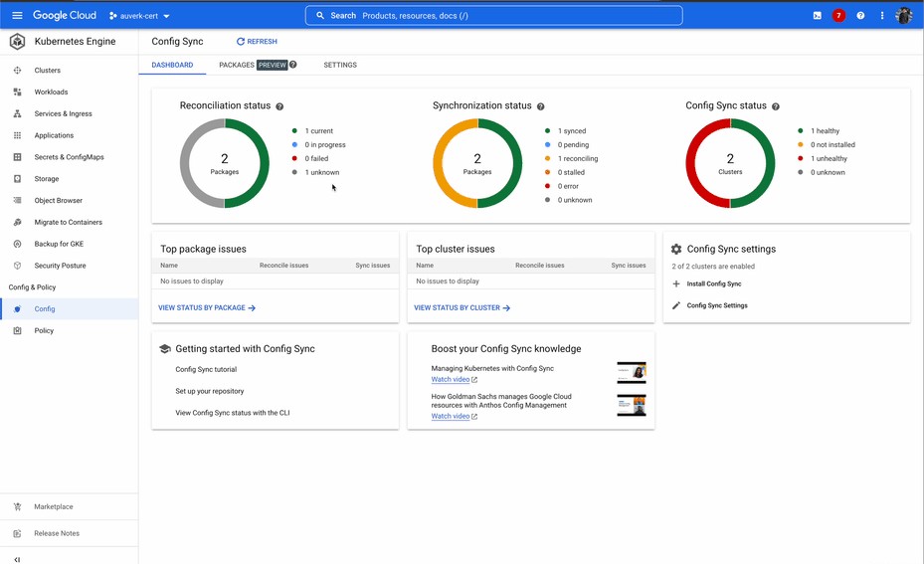
Task: Refresh the Config Sync dashboard
Action: [x=257, y=41]
